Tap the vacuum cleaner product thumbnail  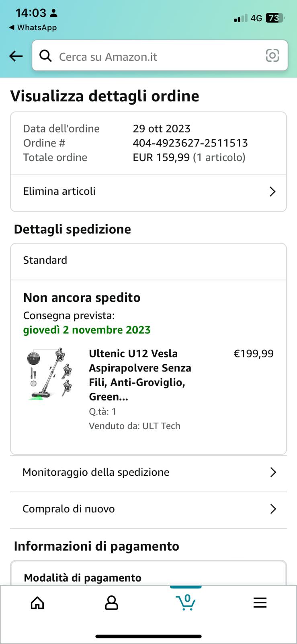50,373
